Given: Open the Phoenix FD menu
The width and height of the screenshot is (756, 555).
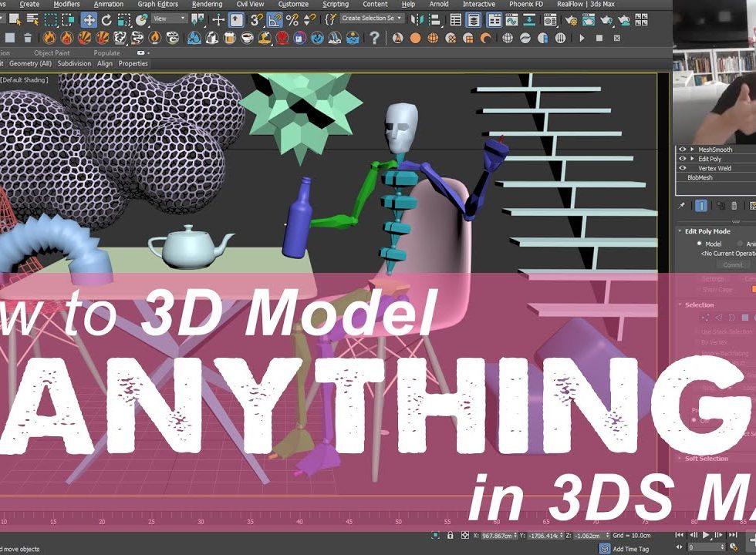Looking at the screenshot, I should [526, 5].
